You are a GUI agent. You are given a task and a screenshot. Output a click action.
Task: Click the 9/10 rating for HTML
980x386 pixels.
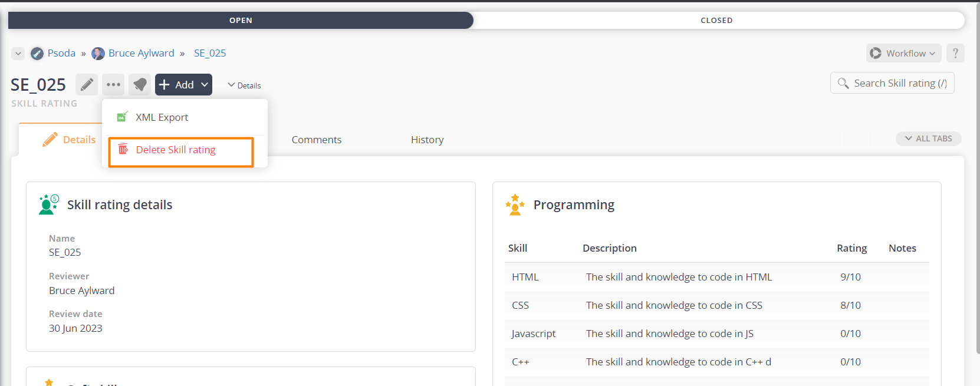850,277
